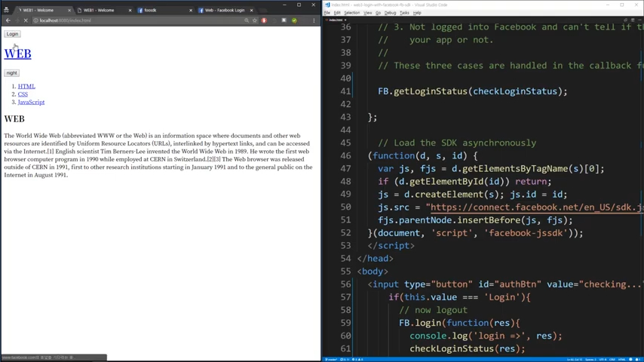Open the Chrome three-dot menu

click(314, 20)
